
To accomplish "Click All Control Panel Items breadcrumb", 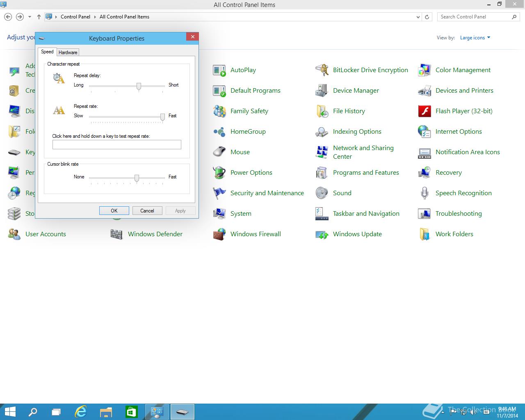I will click(124, 17).
